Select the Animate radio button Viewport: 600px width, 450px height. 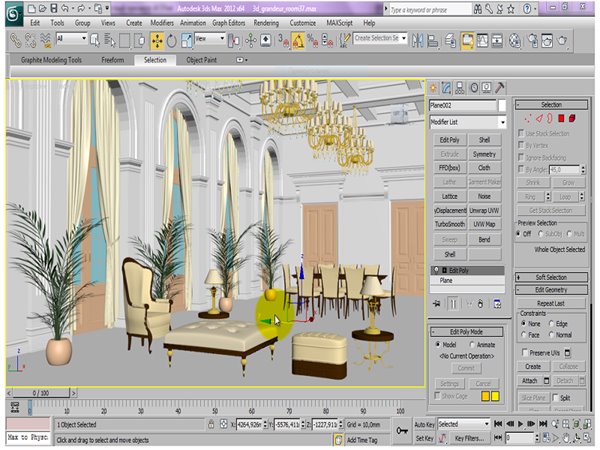pos(473,344)
